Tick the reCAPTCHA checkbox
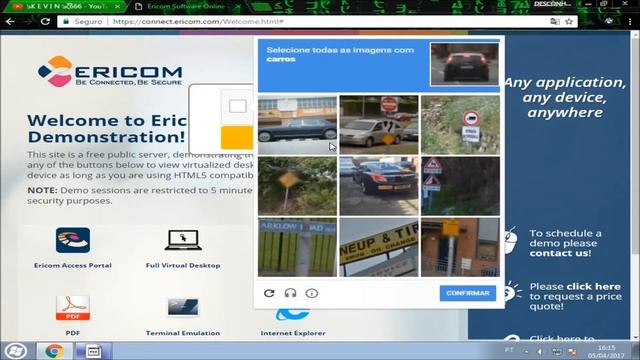The height and width of the screenshot is (360, 640). 238,106
